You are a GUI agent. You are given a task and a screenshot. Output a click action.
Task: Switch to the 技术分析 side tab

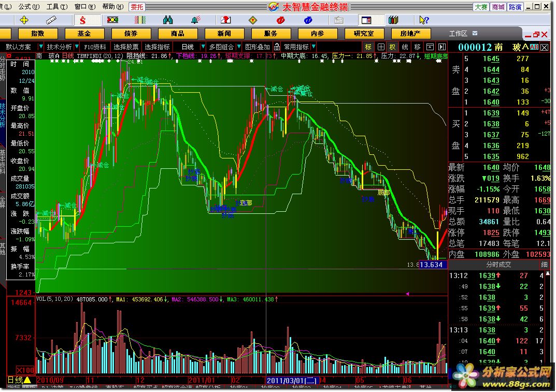click(x=3, y=115)
